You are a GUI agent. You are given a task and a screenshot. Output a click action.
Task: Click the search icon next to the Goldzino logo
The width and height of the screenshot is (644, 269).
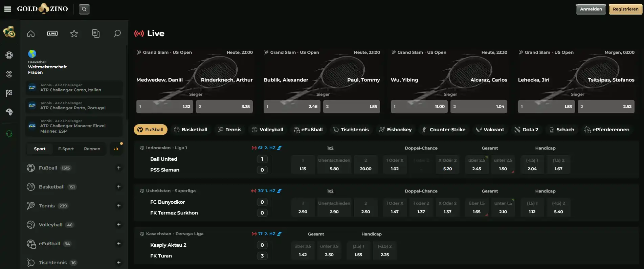[x=84, y=9]
